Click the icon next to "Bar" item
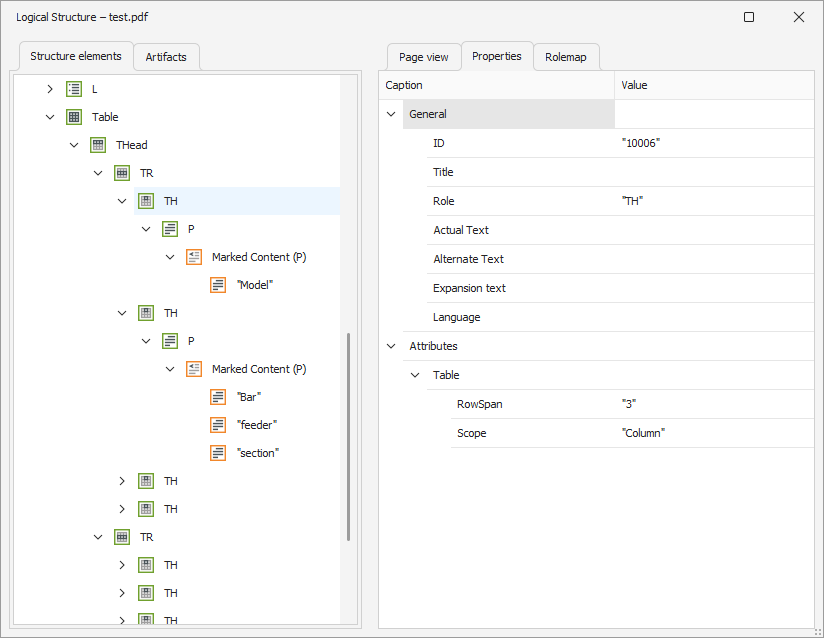 tap(218, 397)
